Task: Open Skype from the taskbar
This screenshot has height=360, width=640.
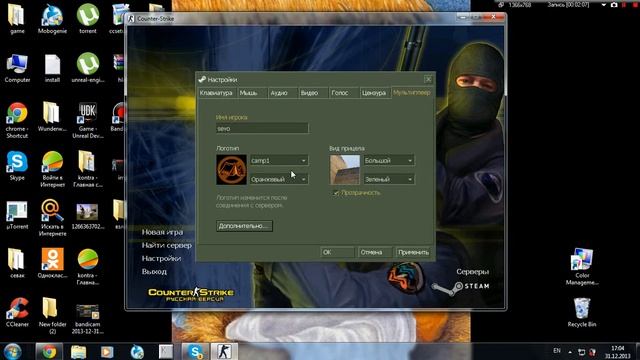Action: (x=195, y=352)
